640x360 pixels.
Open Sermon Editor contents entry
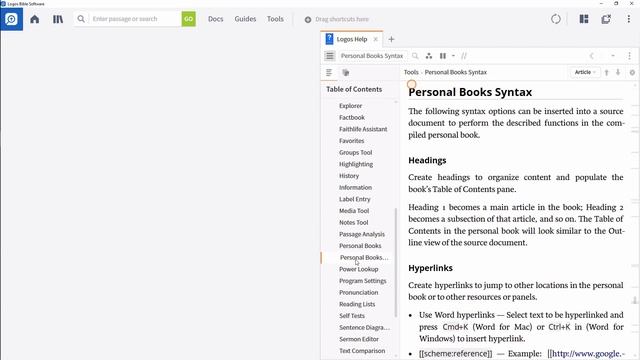point(359,340)
